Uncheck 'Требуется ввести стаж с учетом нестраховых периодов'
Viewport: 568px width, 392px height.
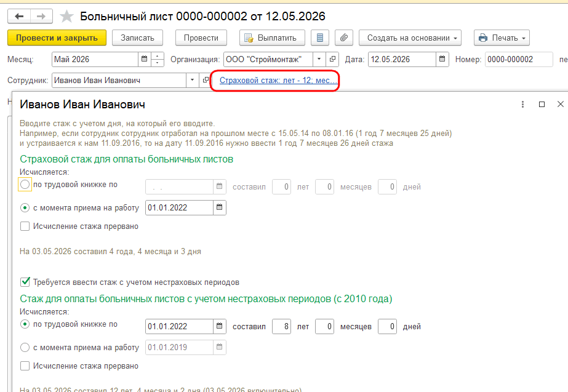click(25, 282)
